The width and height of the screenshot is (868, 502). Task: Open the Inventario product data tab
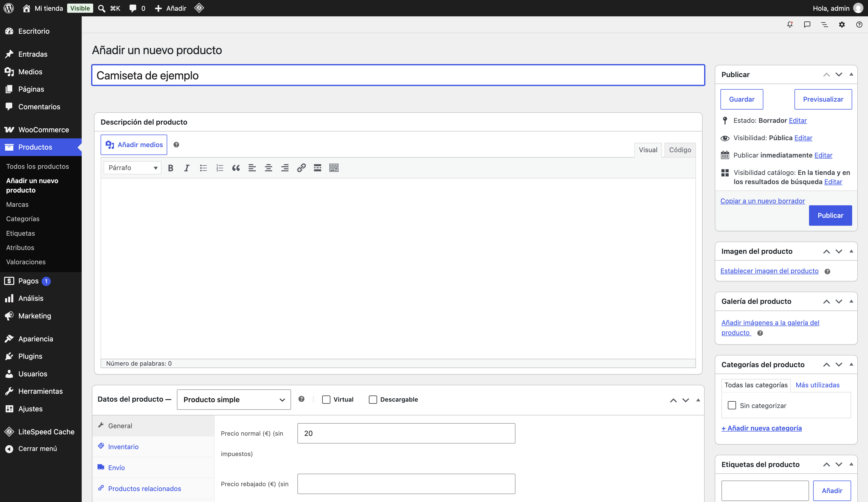pos(153,447)
